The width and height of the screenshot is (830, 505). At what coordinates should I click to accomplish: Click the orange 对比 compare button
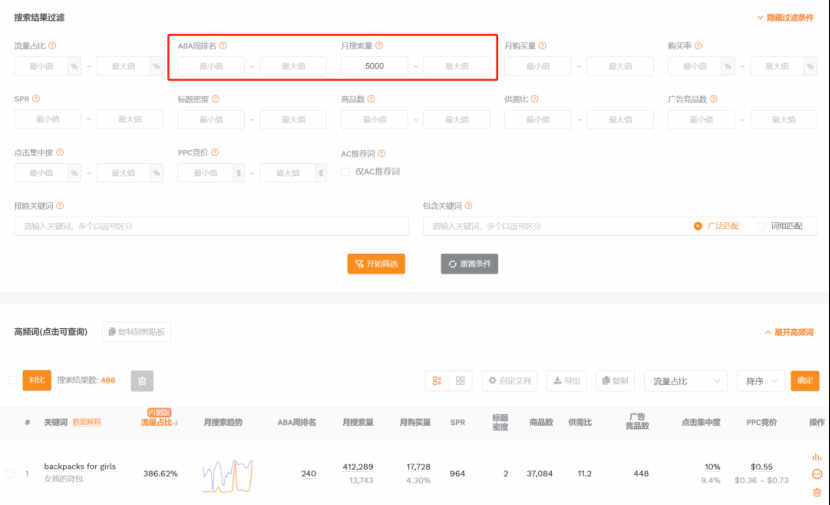tap(37, 380)
